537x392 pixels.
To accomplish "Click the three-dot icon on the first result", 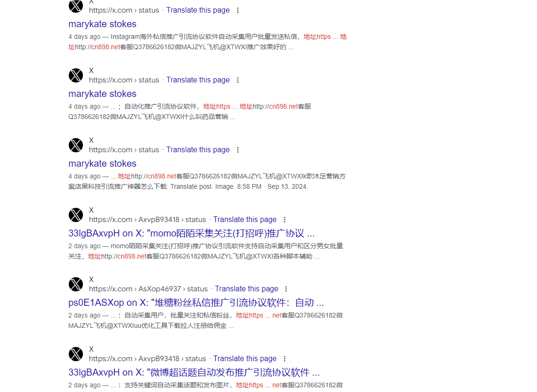I will [238, 10].
